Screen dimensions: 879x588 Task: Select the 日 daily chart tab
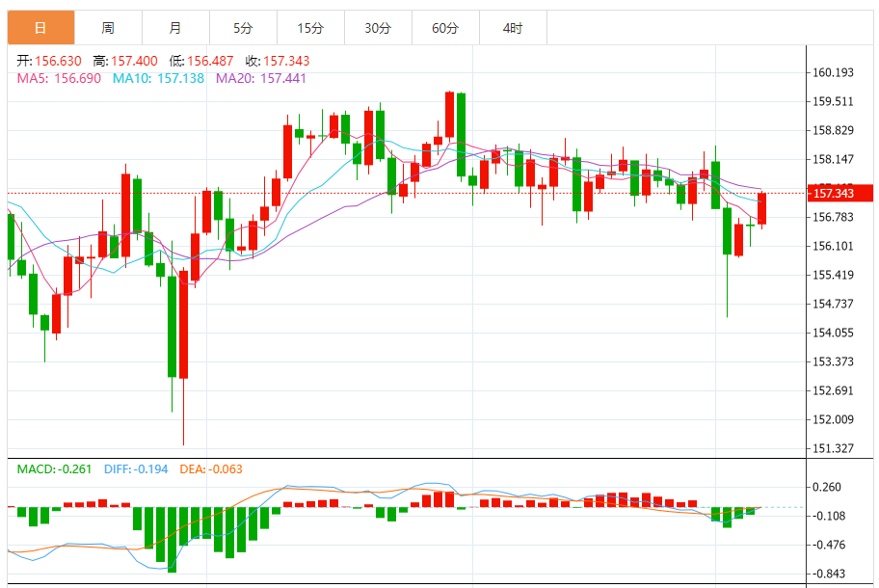point(40,27)
